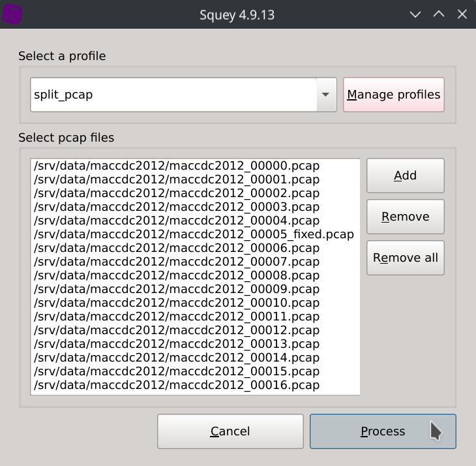Viewport: 476px width, 466px height.
Task: Select maccdc2012_00000.pcap in list
Action: 177,166
